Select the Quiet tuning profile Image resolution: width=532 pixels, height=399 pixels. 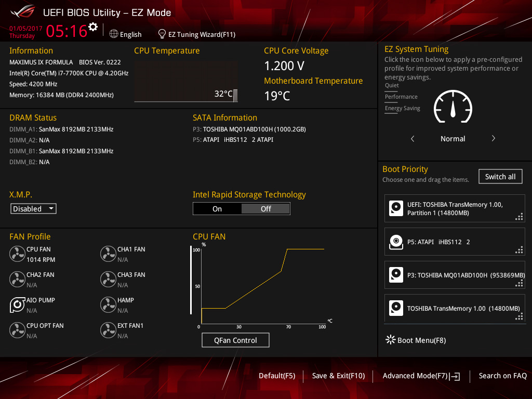point(392,85)
